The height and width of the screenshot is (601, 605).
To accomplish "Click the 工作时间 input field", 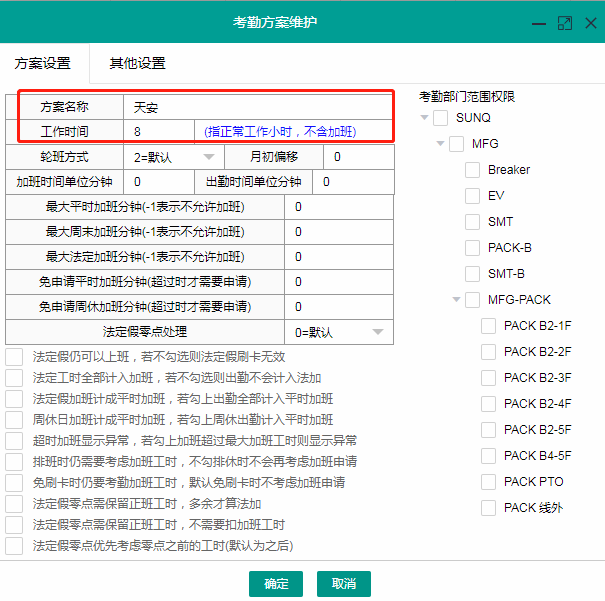I will (x=160, y=131).
